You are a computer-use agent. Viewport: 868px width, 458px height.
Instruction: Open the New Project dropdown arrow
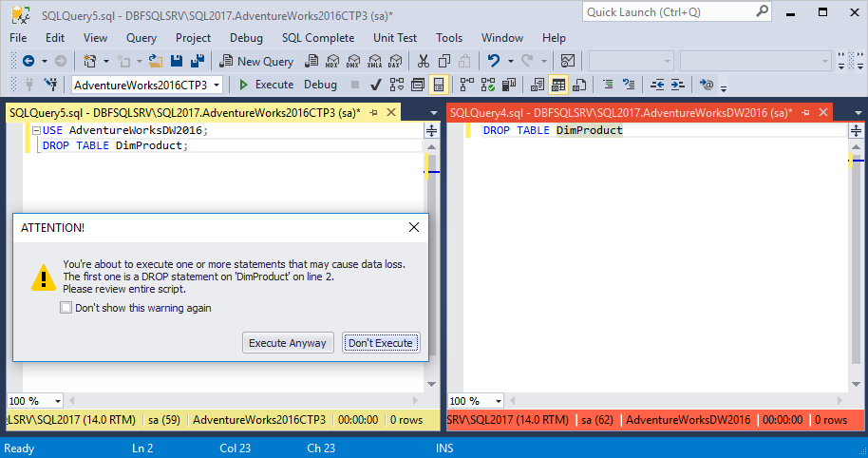pyautogui.click(x=105, y=61)
